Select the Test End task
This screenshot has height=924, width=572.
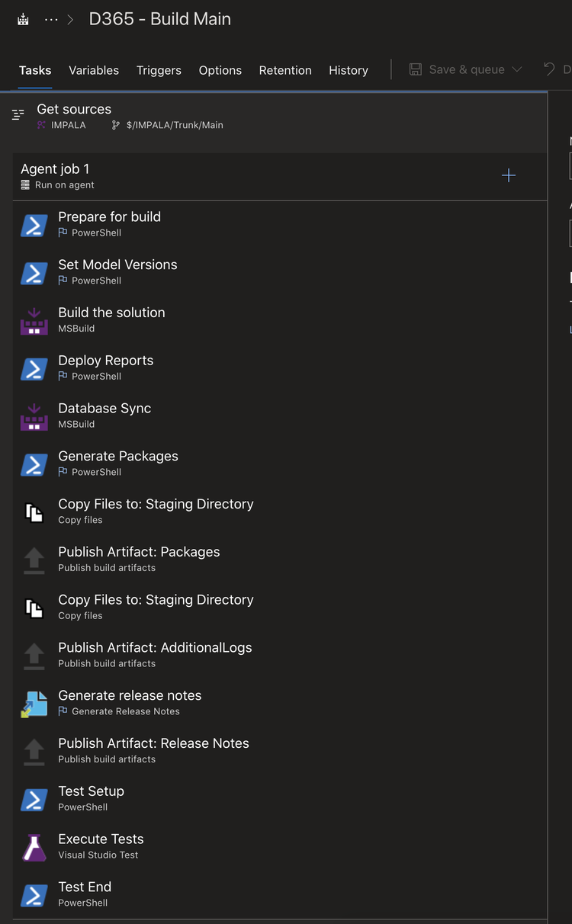(x=280, y=896)
